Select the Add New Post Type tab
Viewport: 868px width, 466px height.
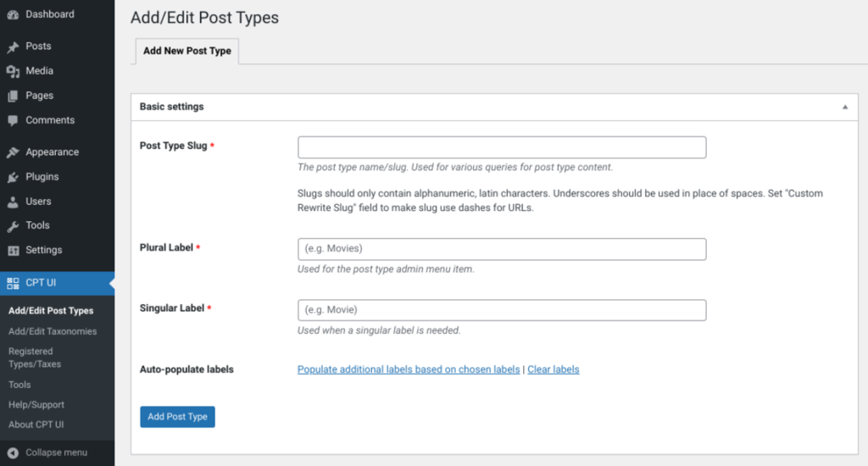187,51
